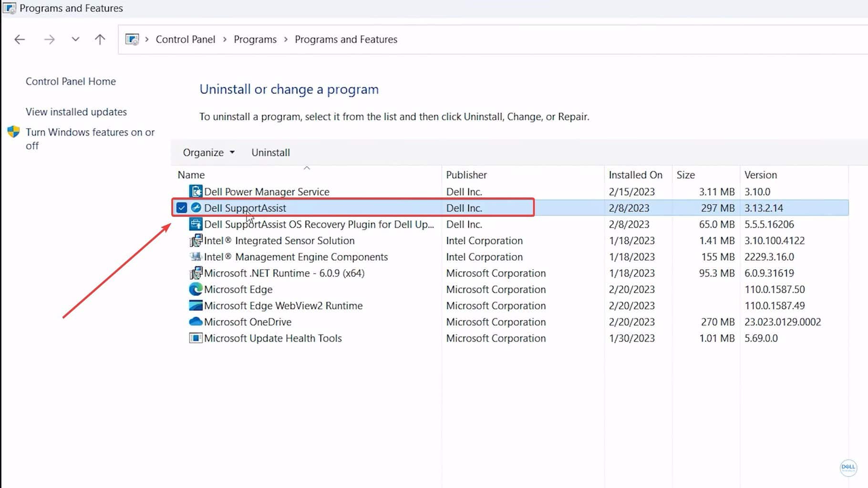Click the Microsoft .NET Runtime installer icon
Image resolution: width=868 pixels, height=488 pixels.
pyautogui.click(x=196, y=273)
